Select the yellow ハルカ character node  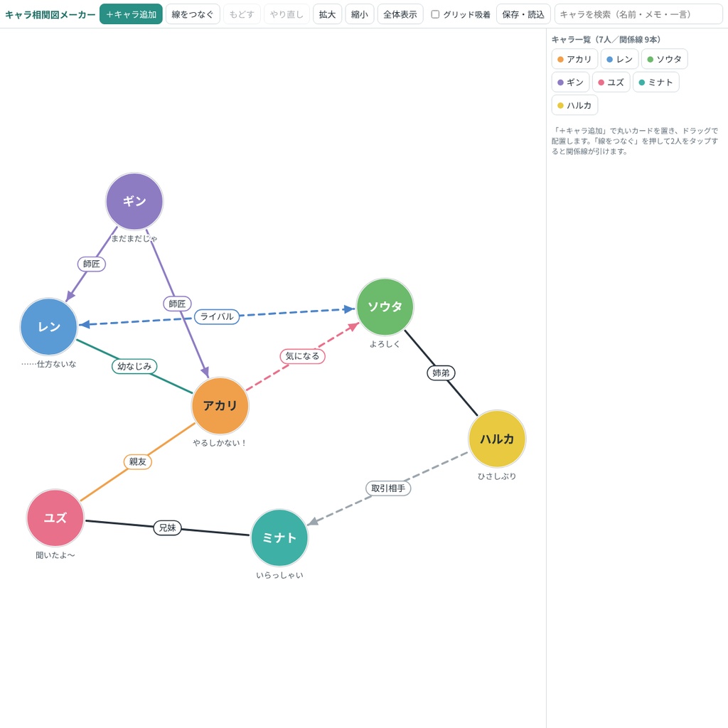coord(497,439)
